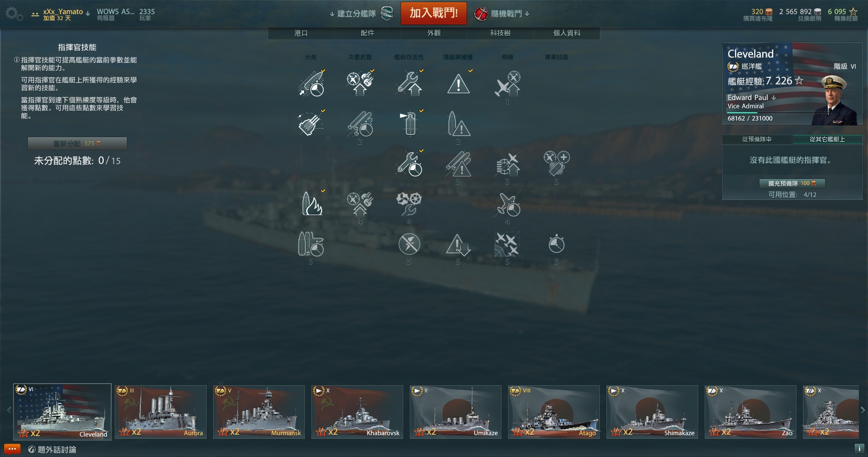Toggle the 從預備隊中 commander source option

click(757, 140)
